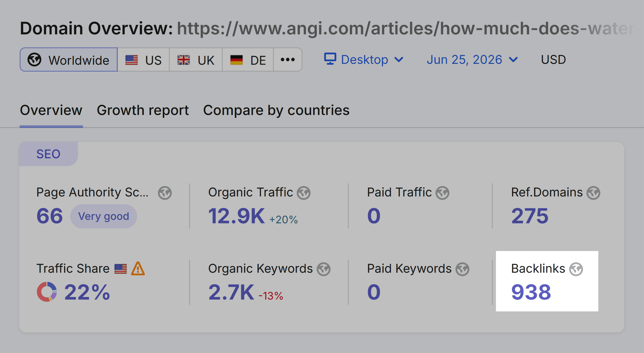Click the Traffic Share donut chart
This screenshot has width=644, height=353.
click(47, 292)
